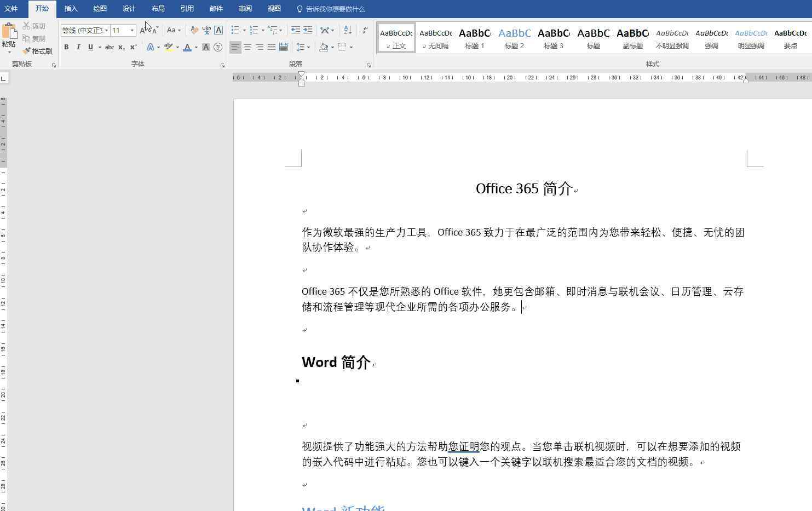Click the Cut (剪切) scissors button

click(x=34, y=26)
